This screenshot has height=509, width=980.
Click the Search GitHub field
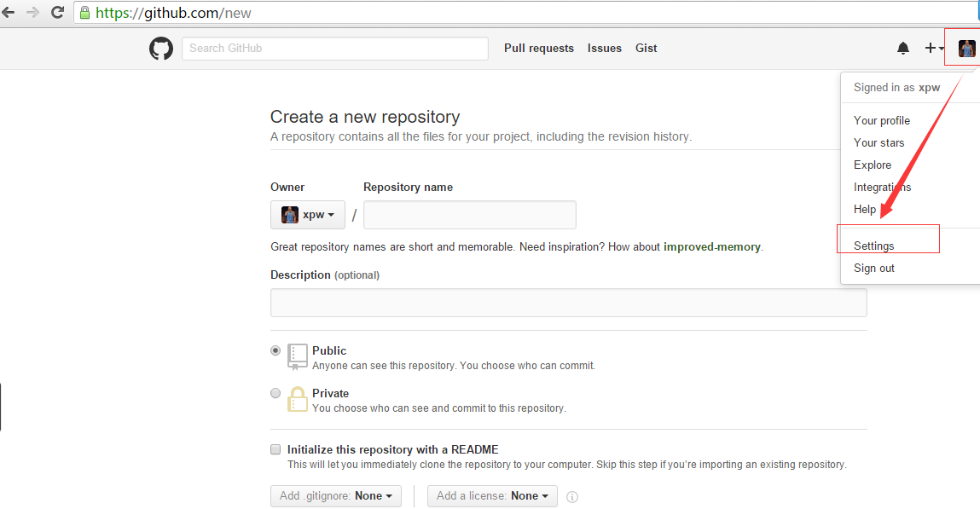point(335,48)
